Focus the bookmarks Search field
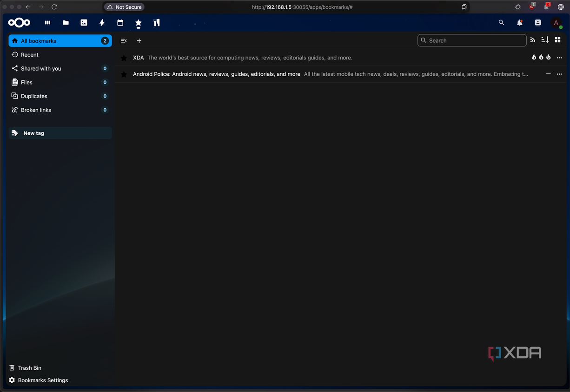 pyautogui.click(x=472, y=40)
